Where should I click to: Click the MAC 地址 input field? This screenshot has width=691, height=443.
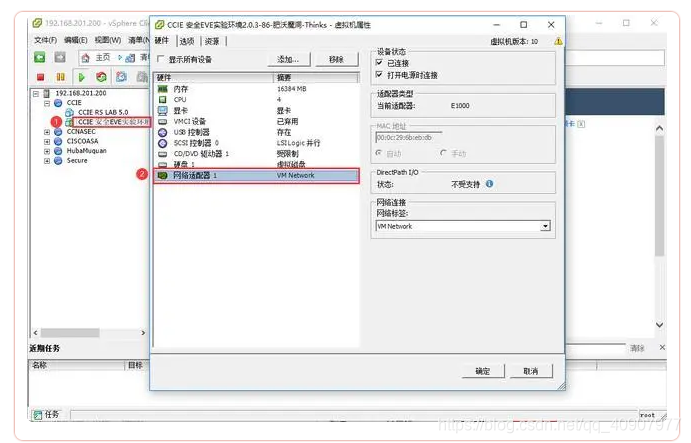point(409,138)
